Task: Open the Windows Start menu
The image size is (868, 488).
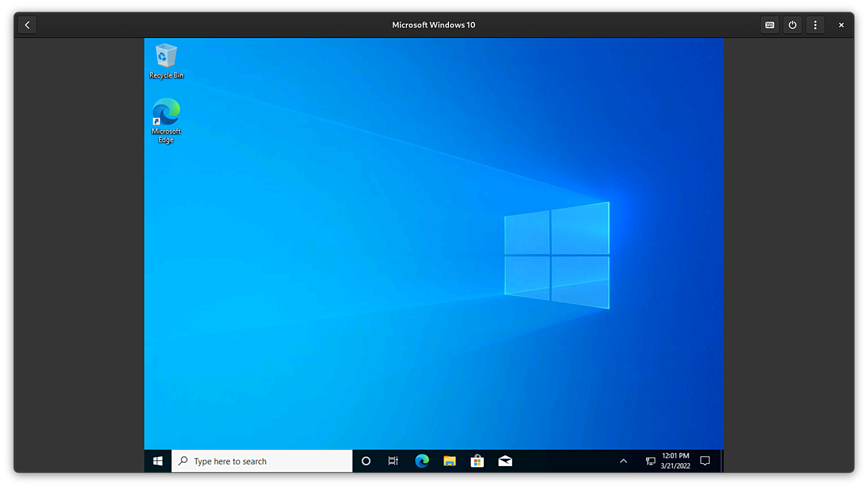Action: pos(158,461)
